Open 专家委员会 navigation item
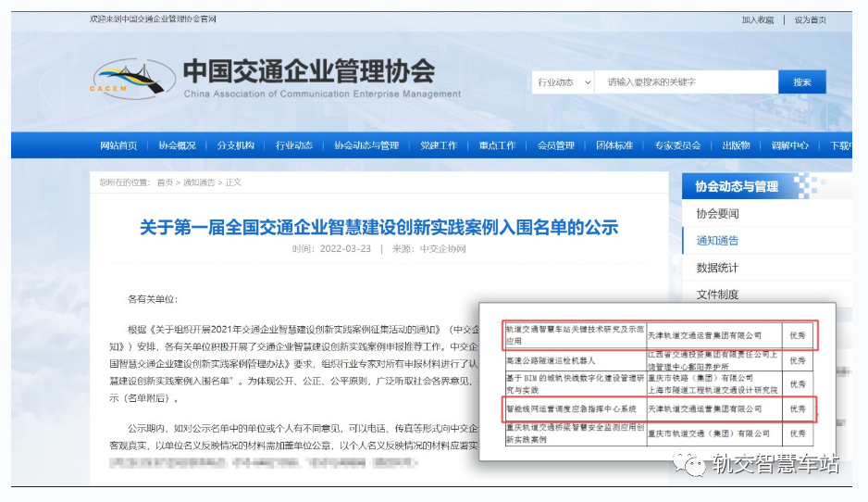Screen dimensions: 868x502 [x=677, y=145]
